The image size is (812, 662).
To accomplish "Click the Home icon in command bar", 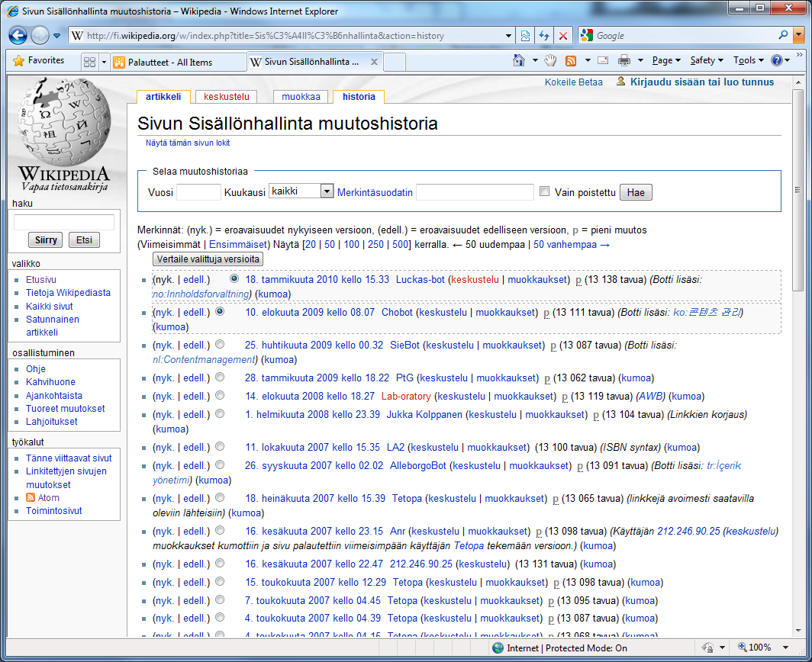I will click(x=518, y=60).
